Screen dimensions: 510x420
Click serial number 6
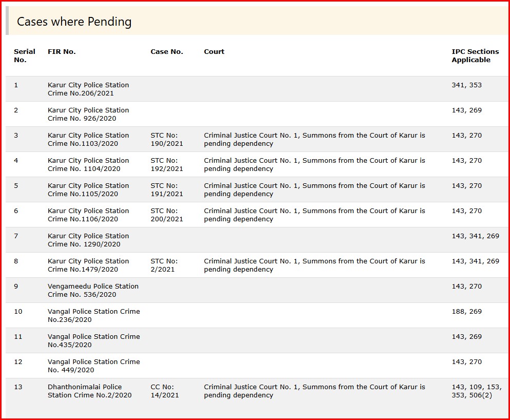click(x=16, y=211)
